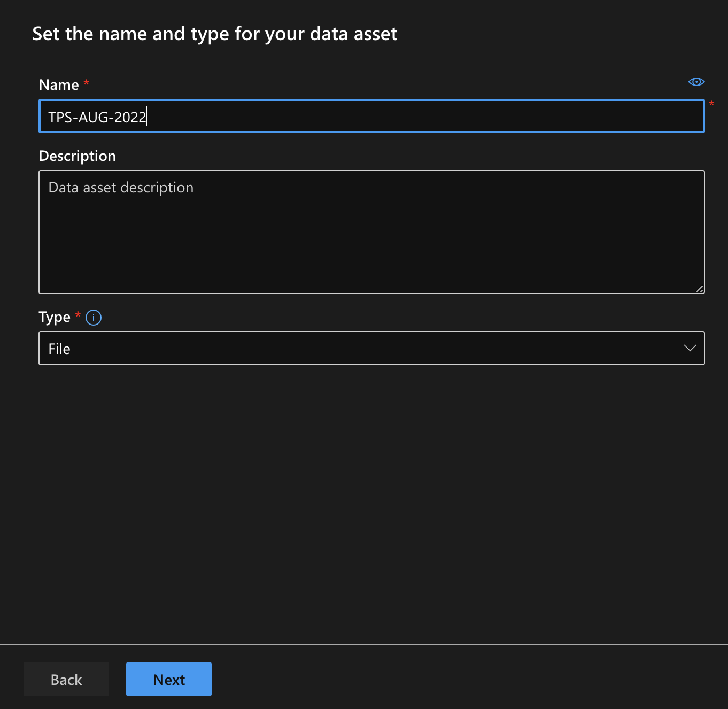Toggle the eye preview icon above the Name field
This screenshot has width=728, height=709.
click(x=696, y=81)
